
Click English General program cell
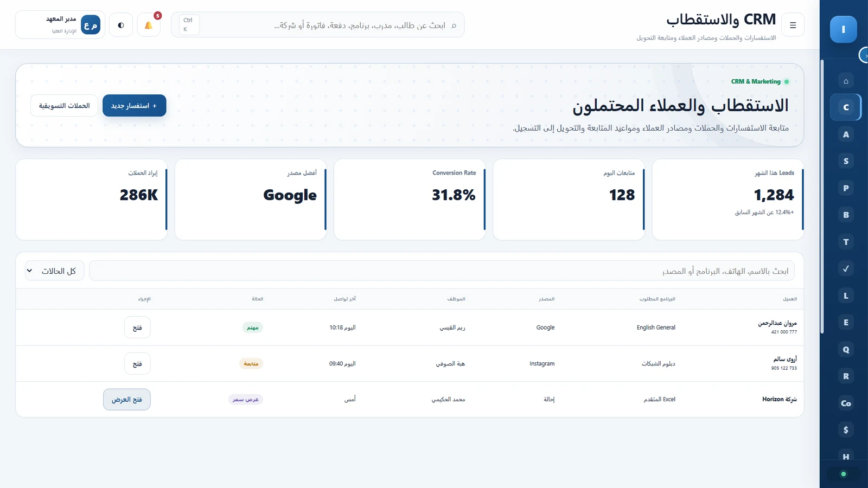(x=656, y=328)
